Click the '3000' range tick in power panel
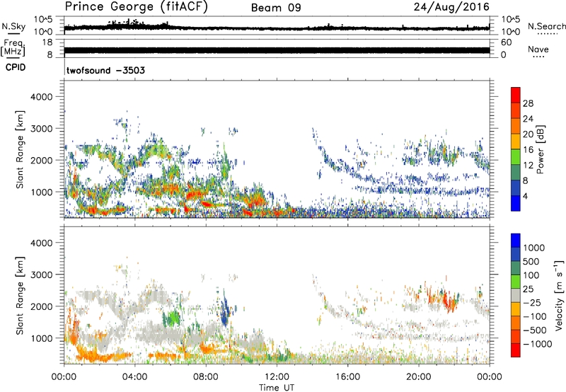Screen dimensions: 566x392 41,129
